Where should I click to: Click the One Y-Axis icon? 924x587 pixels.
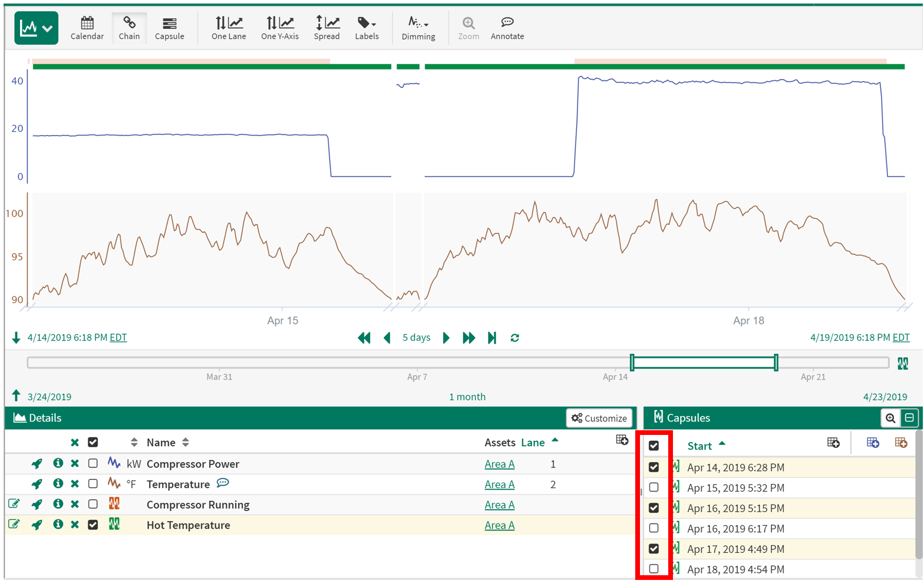click(280, 28)
